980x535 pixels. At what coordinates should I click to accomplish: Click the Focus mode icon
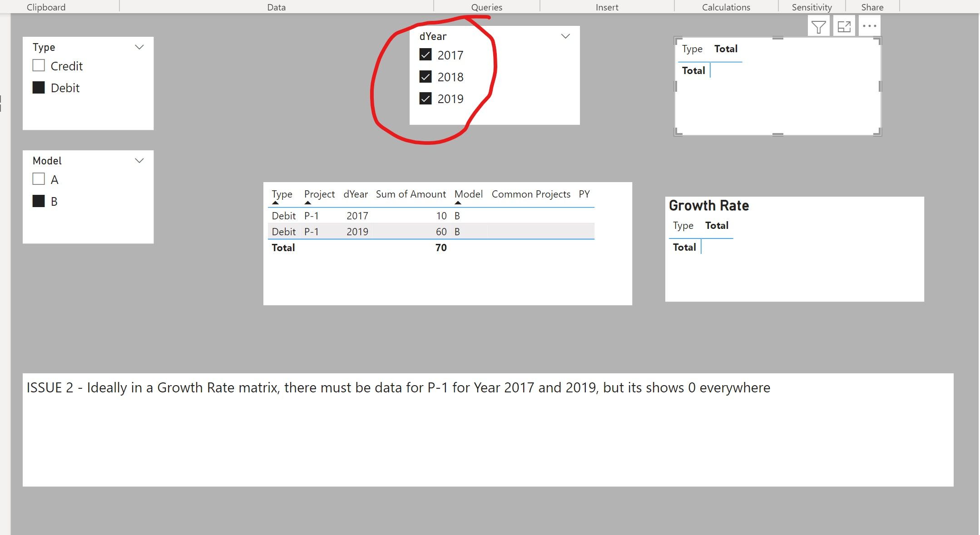click(844, 27)
